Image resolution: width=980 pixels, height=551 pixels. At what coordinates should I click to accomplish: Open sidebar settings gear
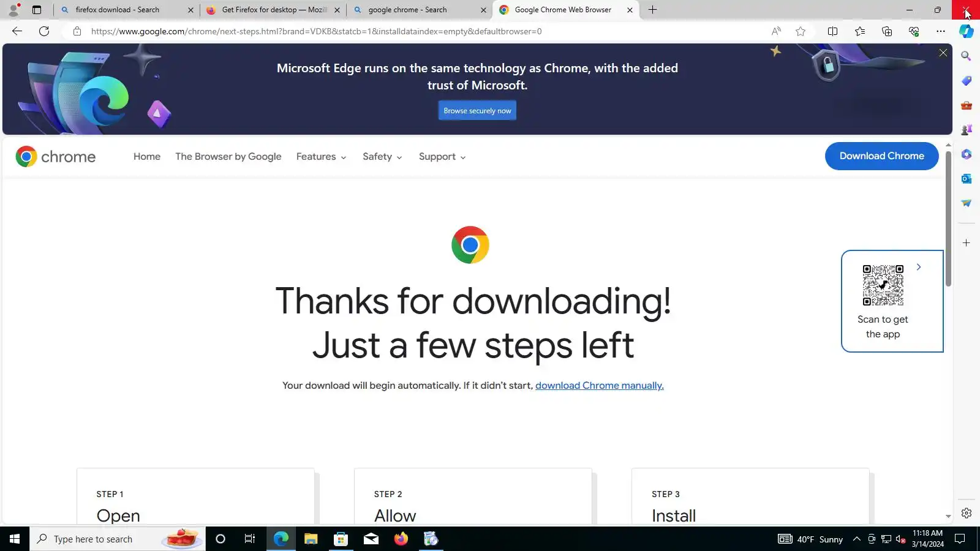click(967, 513)
